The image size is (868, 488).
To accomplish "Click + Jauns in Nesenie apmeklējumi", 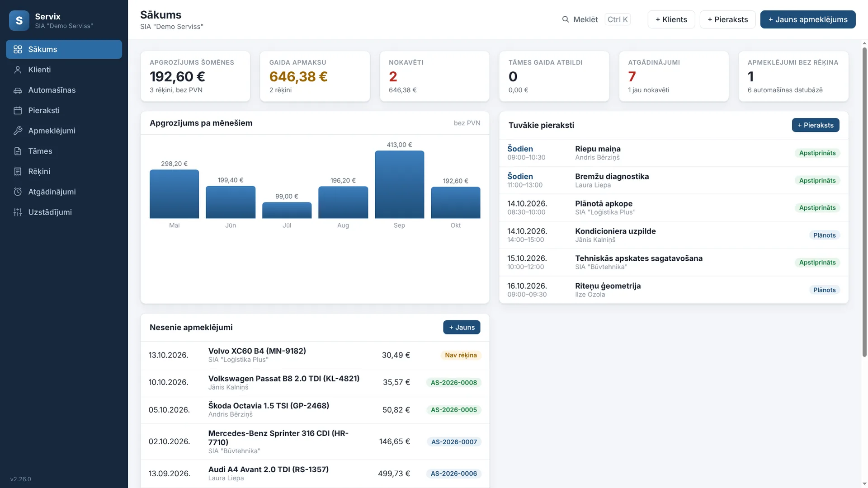I will coord(462,327).
